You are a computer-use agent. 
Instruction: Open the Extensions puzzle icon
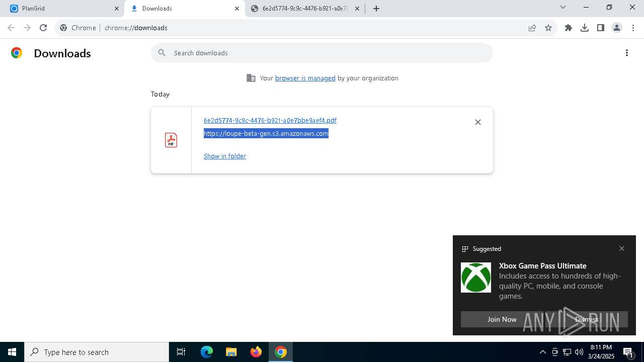pos(569,28)
